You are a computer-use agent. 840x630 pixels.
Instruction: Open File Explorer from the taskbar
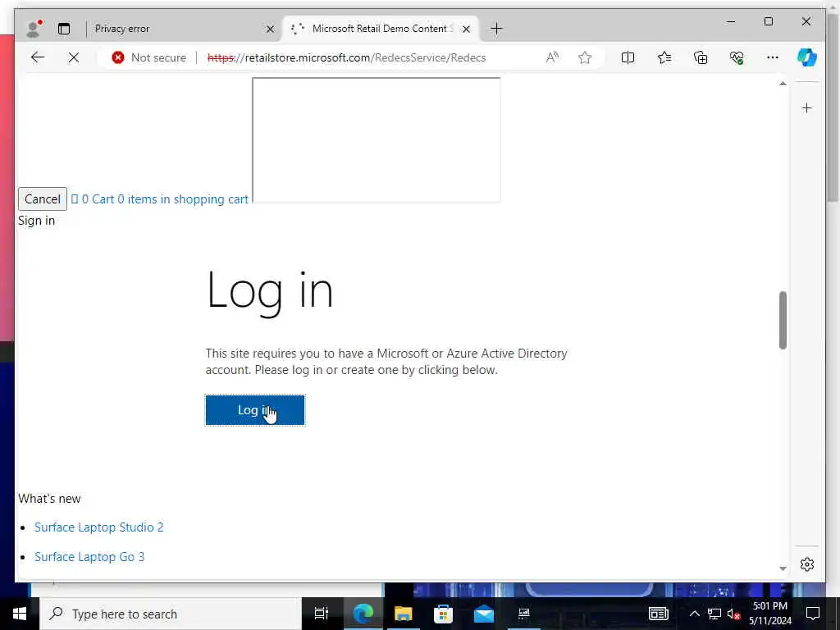tap(403, 614)
